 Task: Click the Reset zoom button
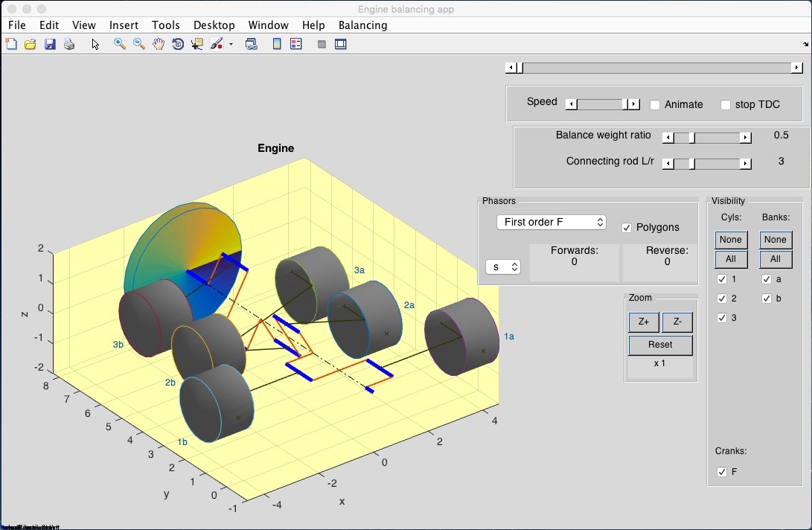660,345
